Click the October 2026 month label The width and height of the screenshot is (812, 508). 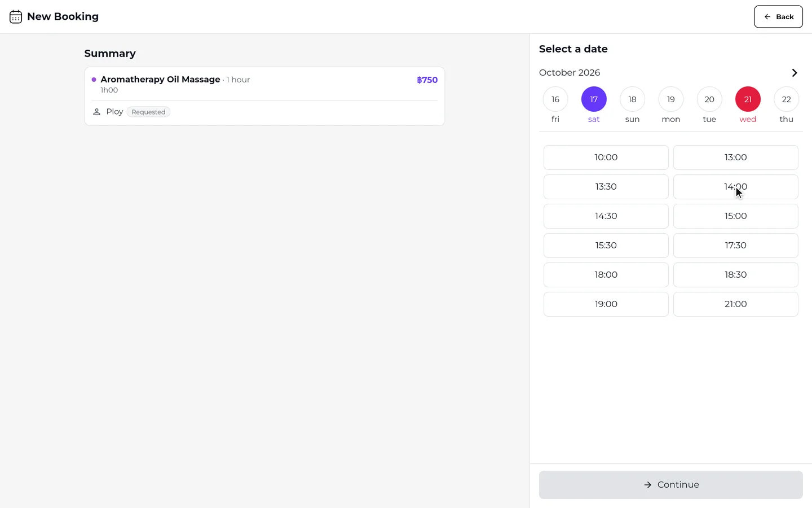point(570,73)
